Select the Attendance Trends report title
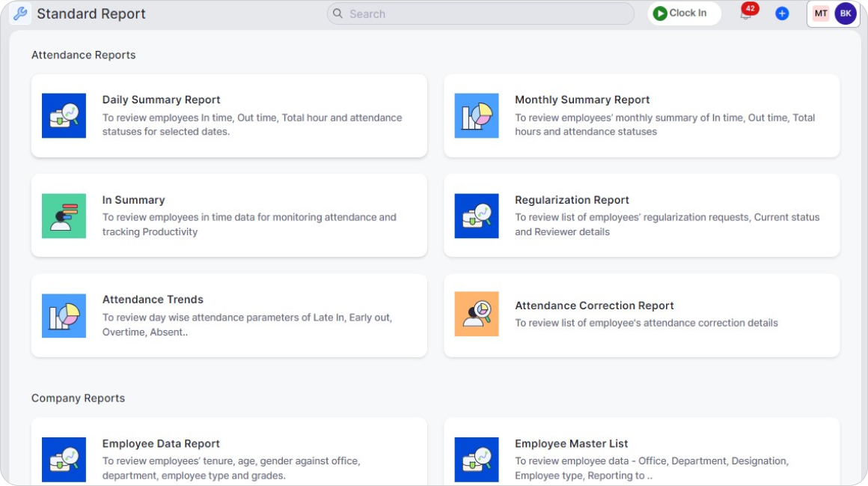The image size is (868, 486). pyautogui.click(x=153, y=300)
